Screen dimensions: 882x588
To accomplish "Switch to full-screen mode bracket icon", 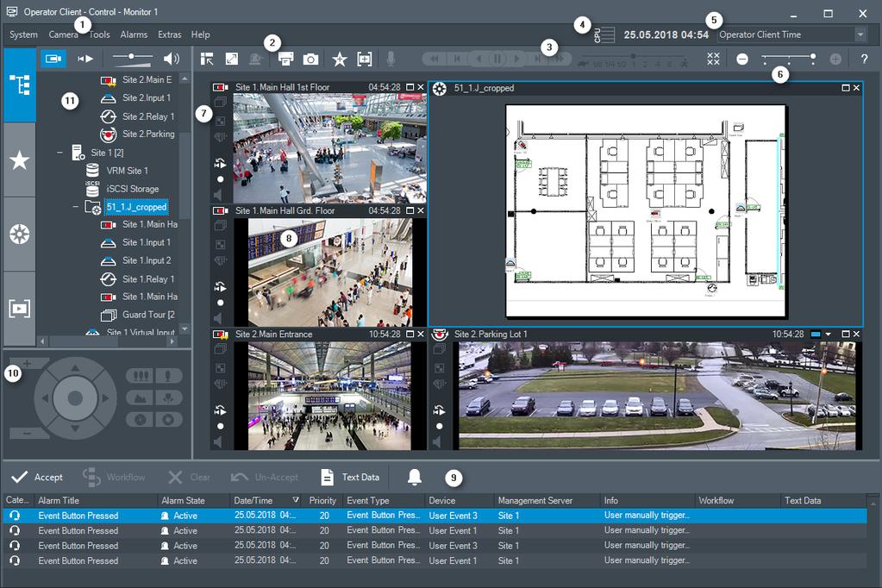I will [x=365, y=59].
